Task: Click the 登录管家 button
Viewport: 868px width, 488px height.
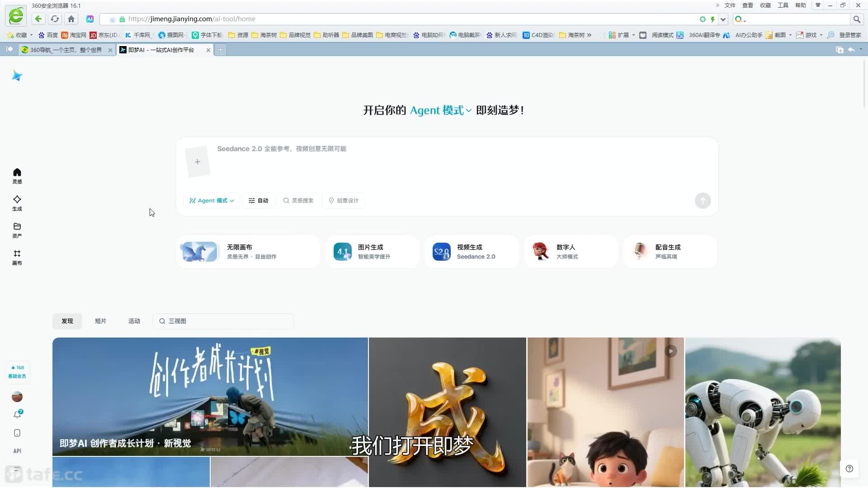Action: pos(844,35)
